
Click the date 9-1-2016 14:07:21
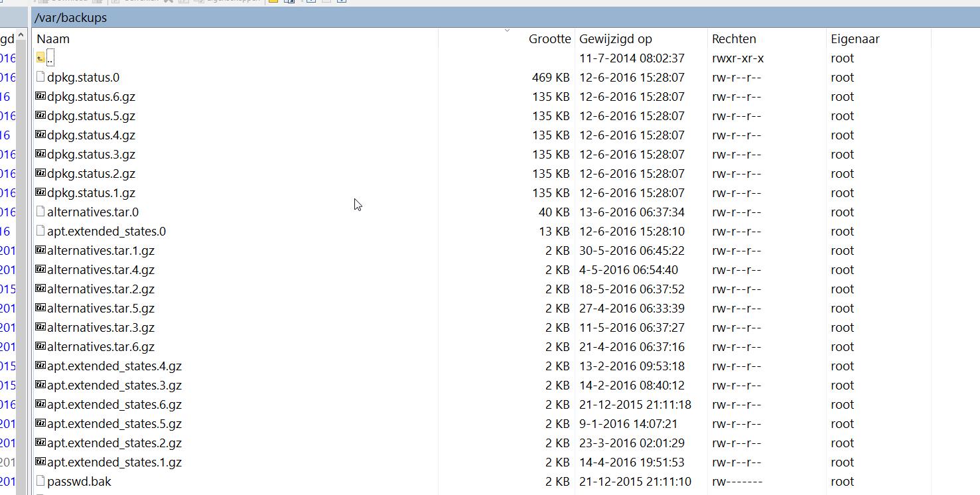point(628,423)
